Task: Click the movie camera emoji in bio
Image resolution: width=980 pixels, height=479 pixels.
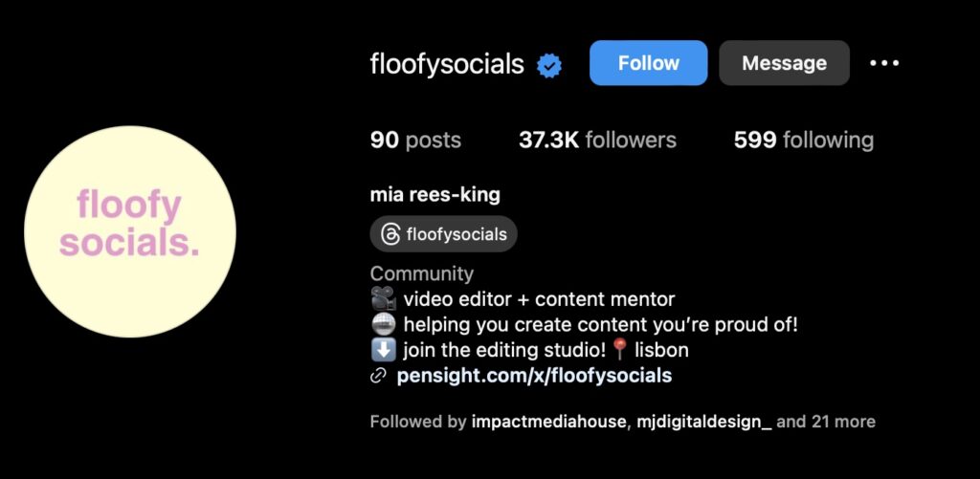Action: point(383,298)
